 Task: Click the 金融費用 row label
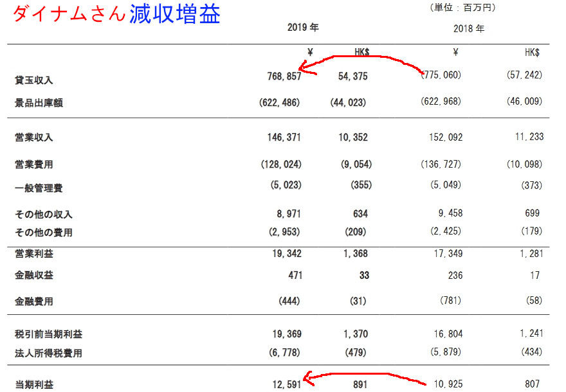pos(34,301)
